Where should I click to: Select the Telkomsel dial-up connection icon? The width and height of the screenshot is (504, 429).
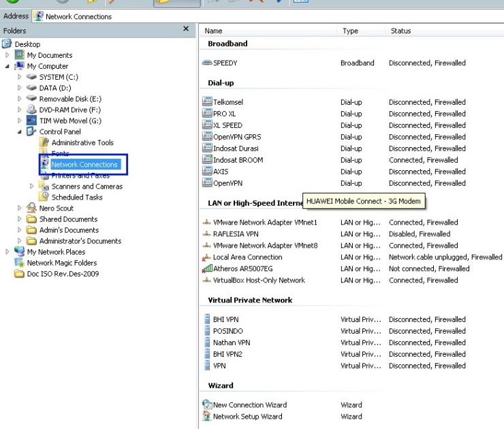207,101
